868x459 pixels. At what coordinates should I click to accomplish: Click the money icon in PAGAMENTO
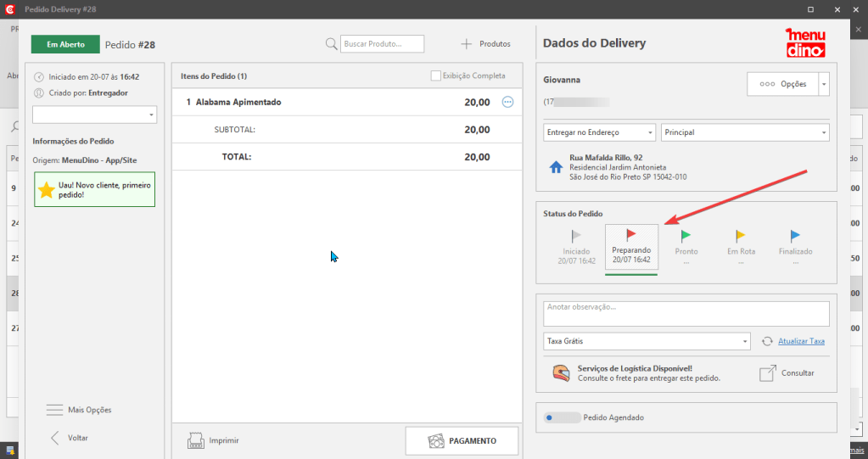point(436,441)
